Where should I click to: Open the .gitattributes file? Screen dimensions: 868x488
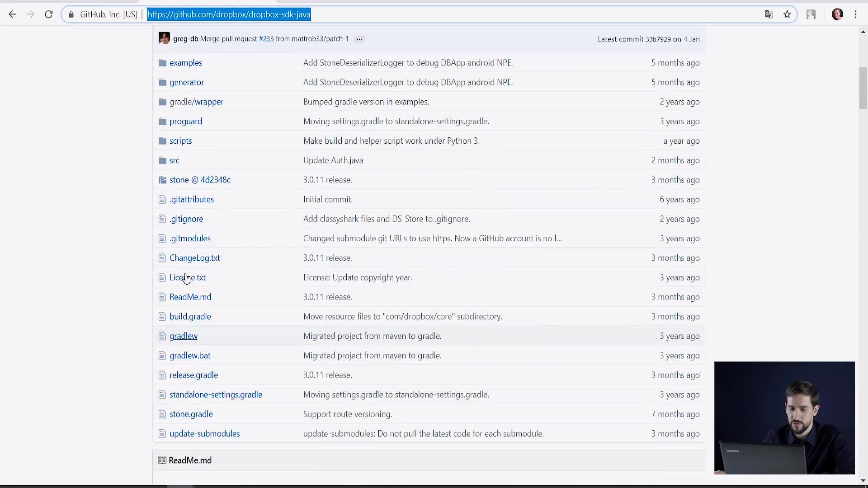(192, 199)
